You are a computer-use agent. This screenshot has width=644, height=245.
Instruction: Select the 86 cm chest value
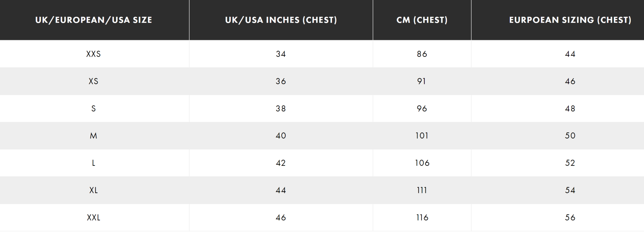[422, 54]
